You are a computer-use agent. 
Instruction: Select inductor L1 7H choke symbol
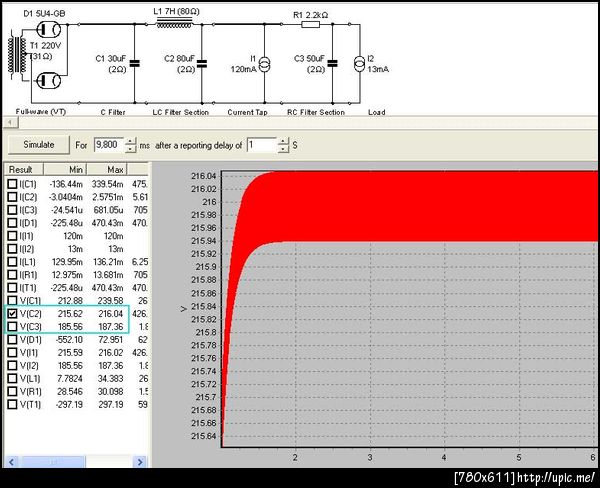tap(174, 24)
